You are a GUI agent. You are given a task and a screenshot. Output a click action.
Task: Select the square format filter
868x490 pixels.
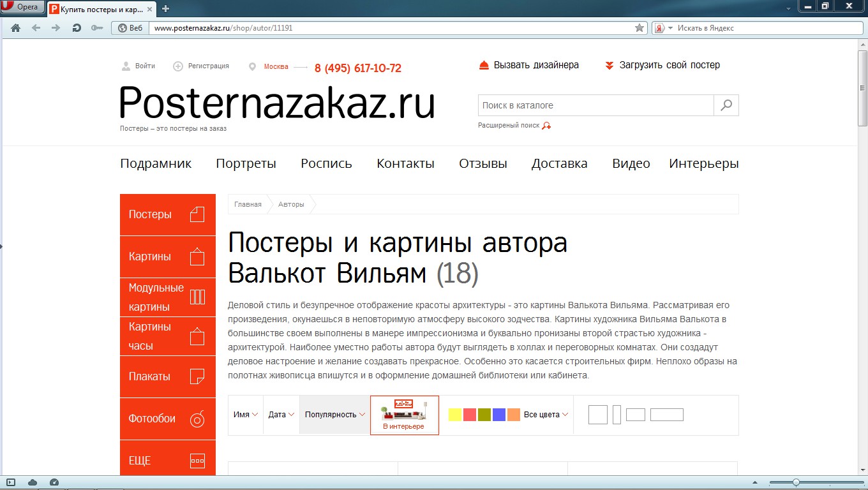598,415
